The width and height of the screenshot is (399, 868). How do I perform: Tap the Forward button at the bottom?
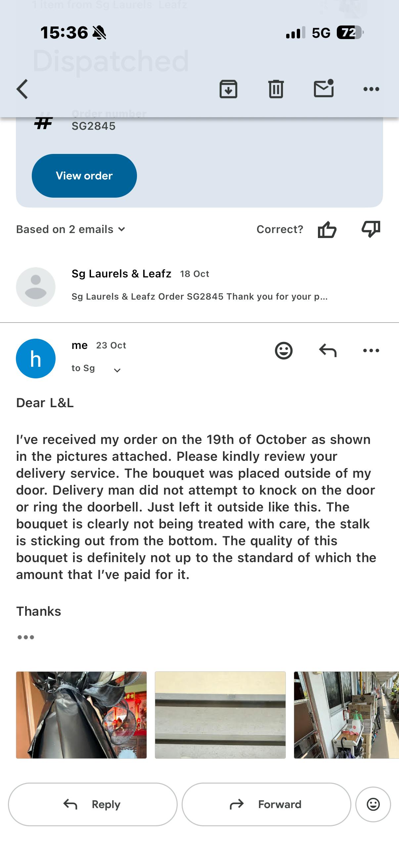click(266, 804)
